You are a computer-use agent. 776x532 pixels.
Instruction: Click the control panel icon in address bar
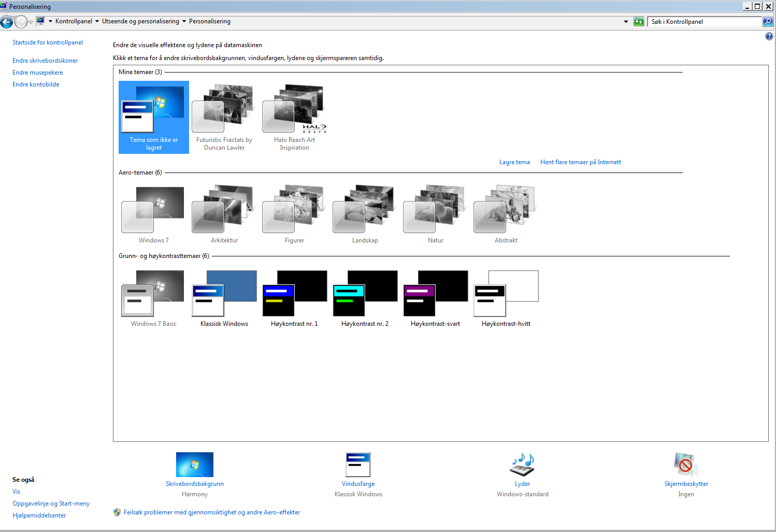(x=40, y=21)
